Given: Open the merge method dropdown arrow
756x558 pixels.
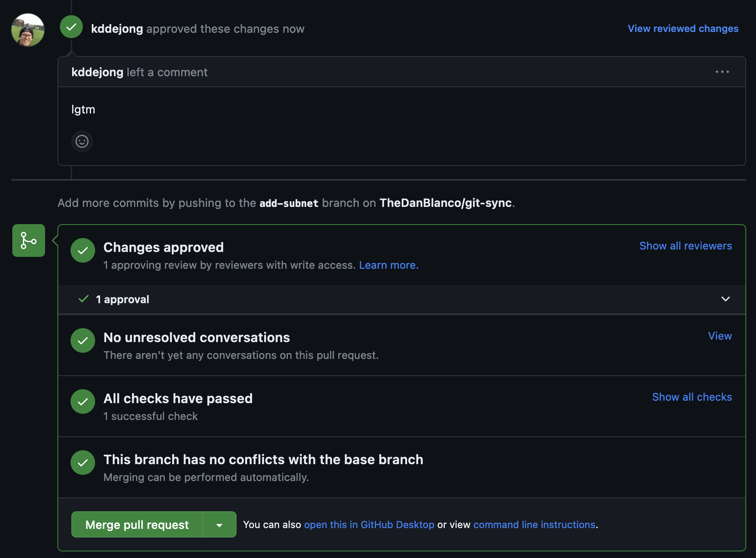Looking at the screenshot, I should pos(219,525).
